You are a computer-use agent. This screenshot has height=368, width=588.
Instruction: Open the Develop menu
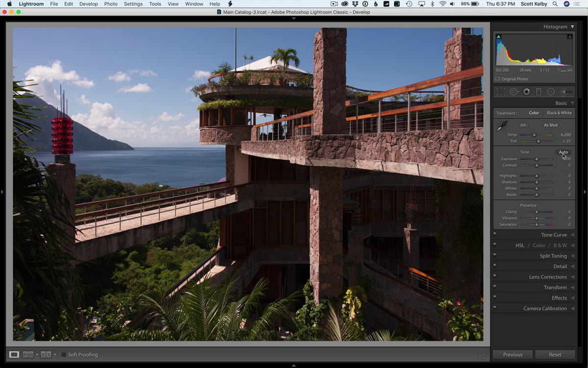tap(89, 4)
